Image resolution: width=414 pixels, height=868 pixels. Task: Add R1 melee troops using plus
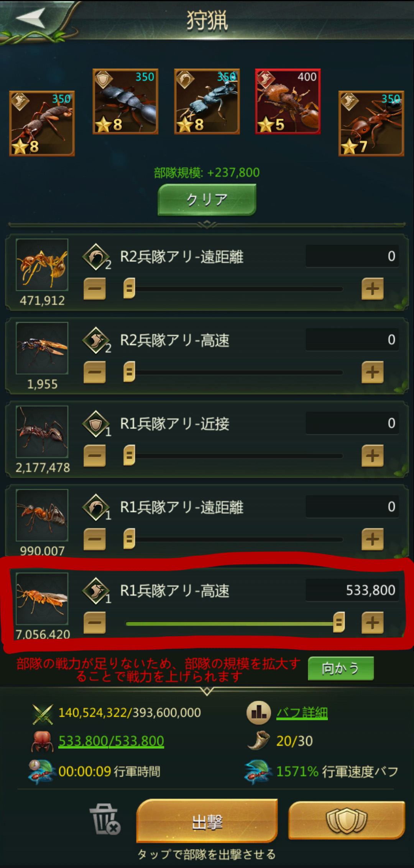pos(373,455)
